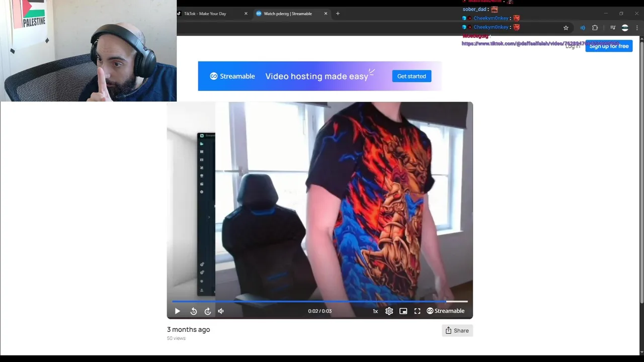Viewport: 644px width, 362px height.
Task: Click Streamable logo in ad banner
Action: click(x=232, y=76)
